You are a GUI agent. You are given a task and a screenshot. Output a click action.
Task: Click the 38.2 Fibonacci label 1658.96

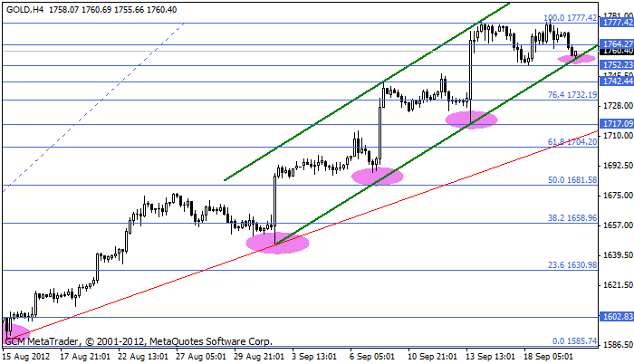[572, 218]
